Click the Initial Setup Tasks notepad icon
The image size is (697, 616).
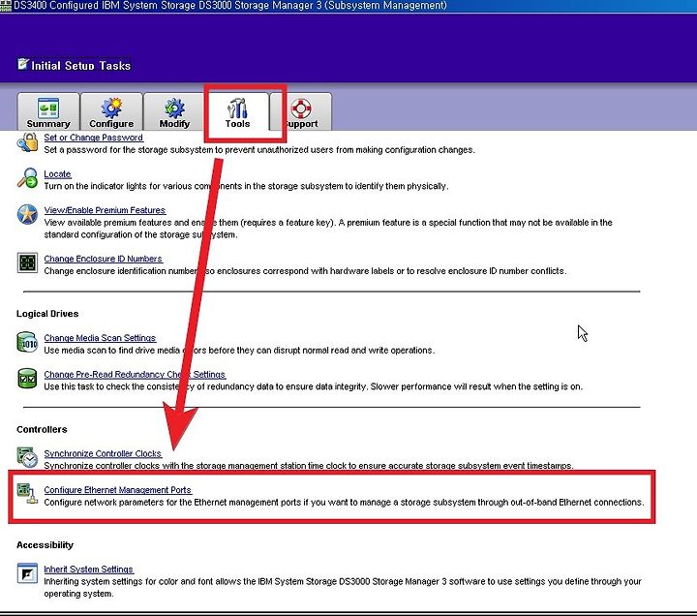[x=23, y=64]
